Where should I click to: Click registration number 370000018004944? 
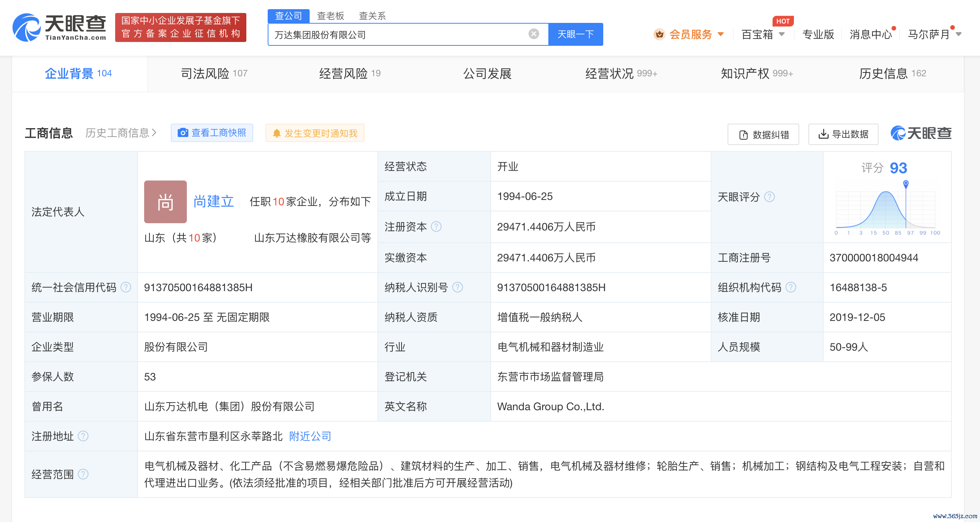click(874, 258)
